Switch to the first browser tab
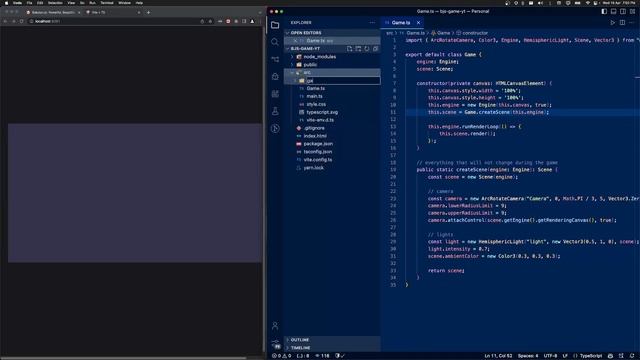The image size is (640, 360). coord(53,12)
